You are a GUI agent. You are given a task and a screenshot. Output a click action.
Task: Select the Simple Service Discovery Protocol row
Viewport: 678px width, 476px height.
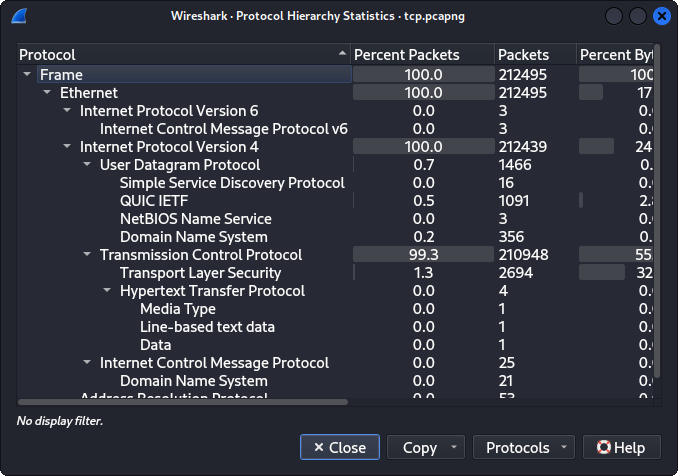tap(231, 183)
